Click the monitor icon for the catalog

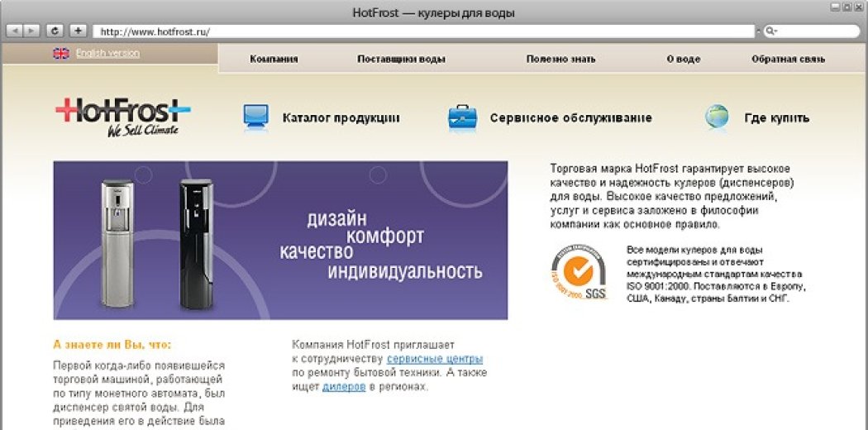click(x=255, y=117)
